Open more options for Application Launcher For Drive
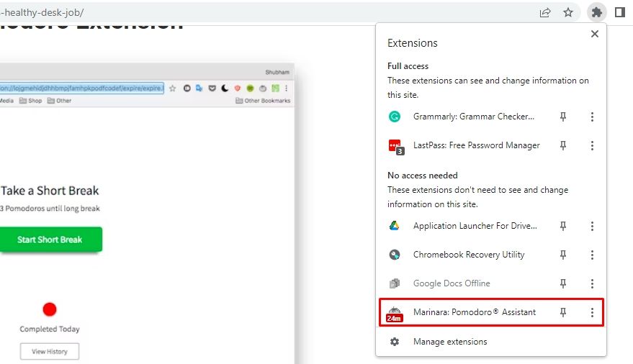The height and width of the screenshot is (364, 633). pos(592,226)
